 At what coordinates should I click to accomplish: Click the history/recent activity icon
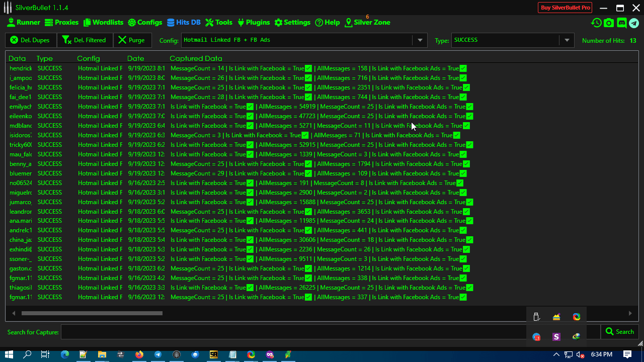tap(596, 23)
